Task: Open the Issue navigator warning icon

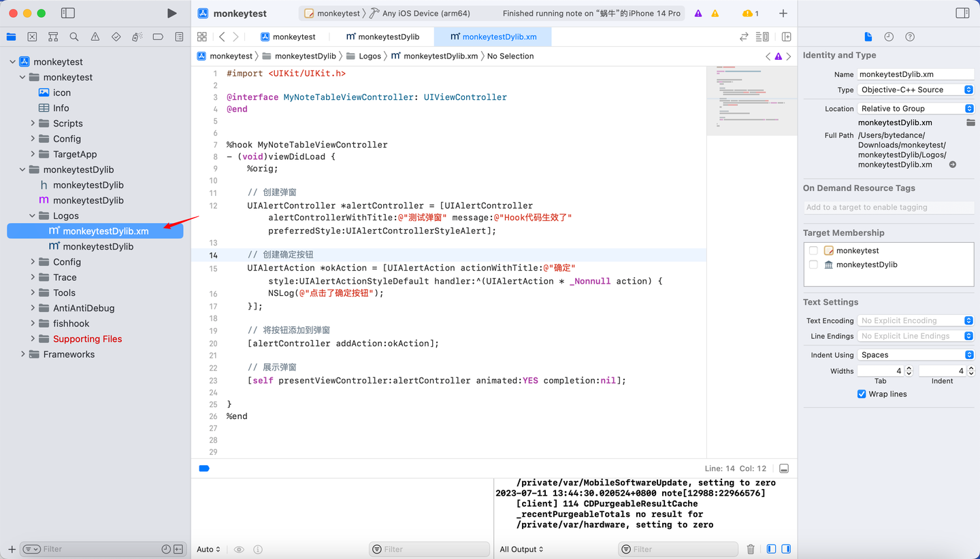Action: coord(95,37)
